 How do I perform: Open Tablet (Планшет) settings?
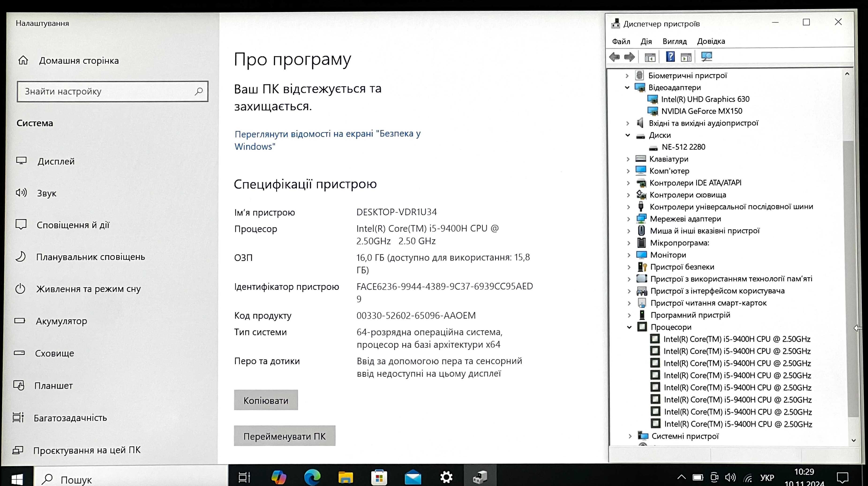(43, 385)
